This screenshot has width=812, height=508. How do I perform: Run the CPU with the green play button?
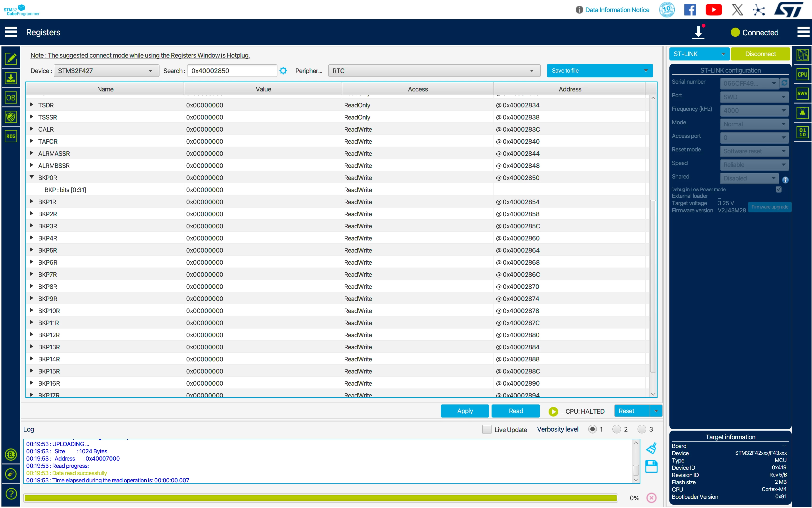tap(553, 411)
